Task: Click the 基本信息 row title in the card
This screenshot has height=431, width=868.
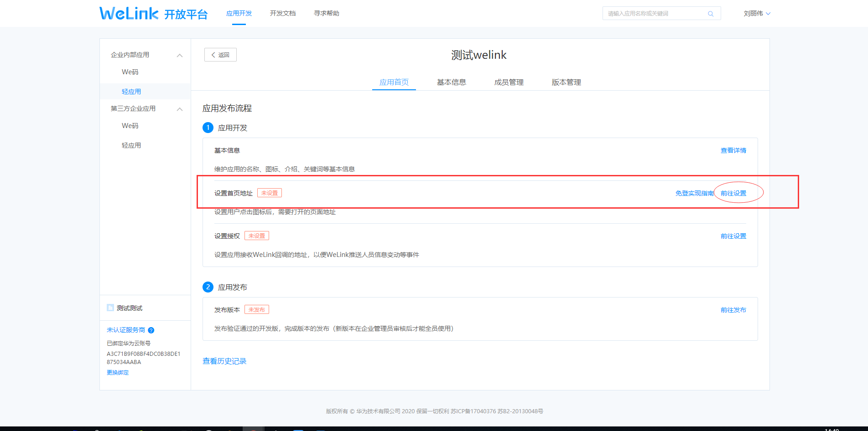Action: [x=227, y=150]
